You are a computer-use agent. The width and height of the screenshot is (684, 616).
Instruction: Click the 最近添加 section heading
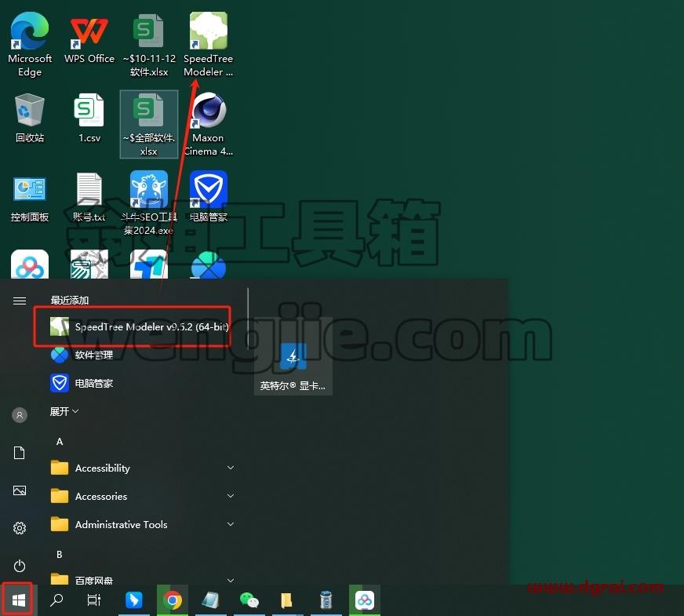click(x=69, y=300)
